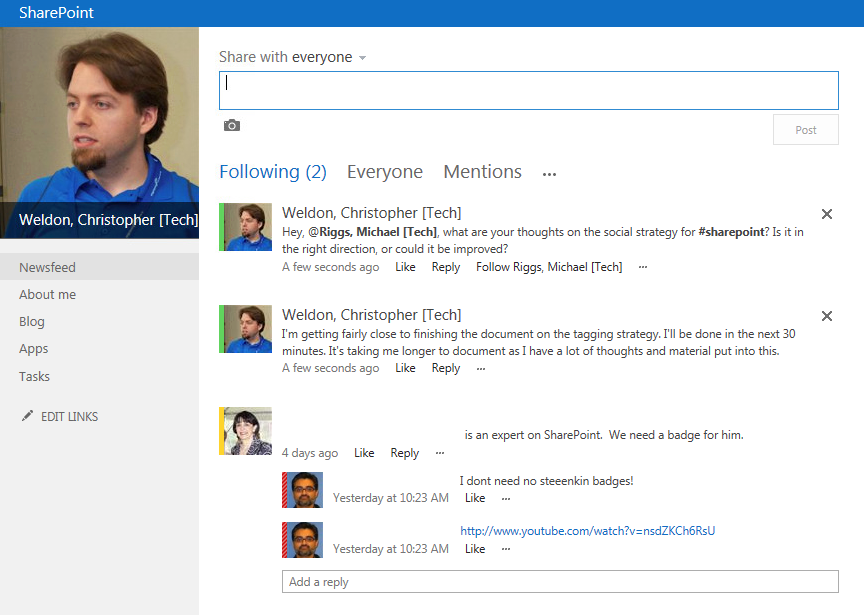Viewport: 864px width, 615px height.
Task: Switch to the Everyone tab
Action: click(x=385, y=172)
